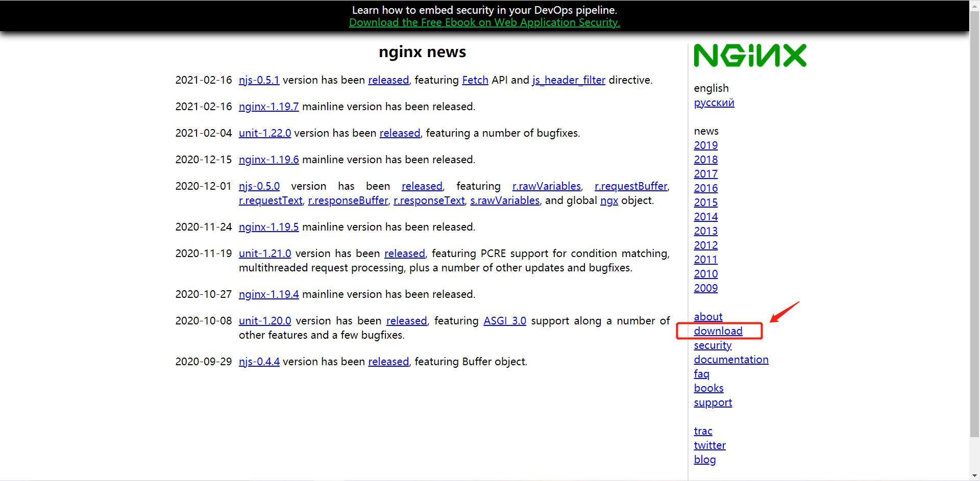Open the s.rawVariables link

pos(505,200)
